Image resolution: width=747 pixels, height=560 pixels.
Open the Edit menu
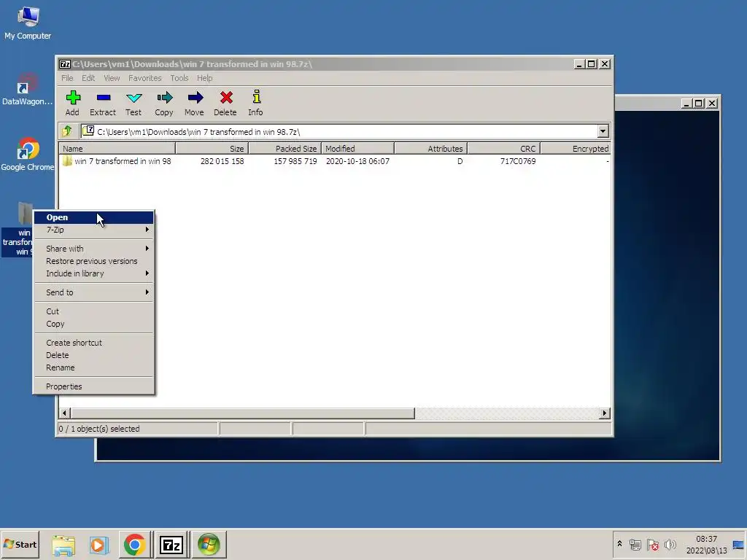[x=88, y=78]
